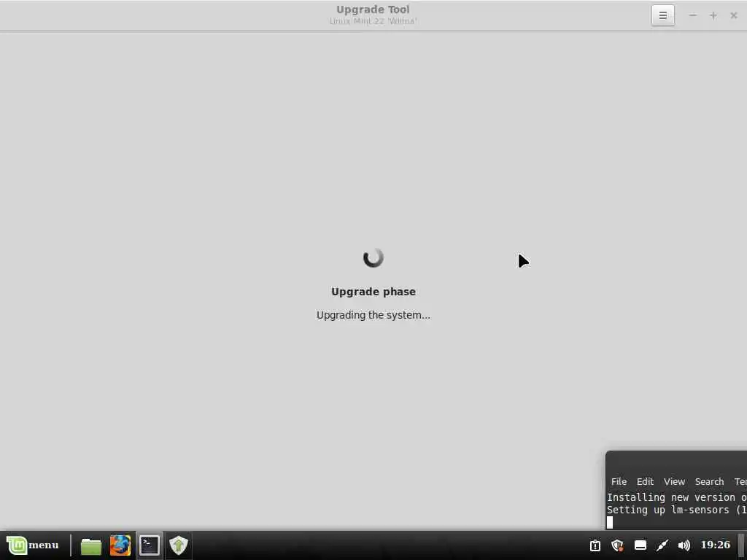Open the 19:26 clock calendar
The image size is (747, 560).
click(x=716, y=545)
